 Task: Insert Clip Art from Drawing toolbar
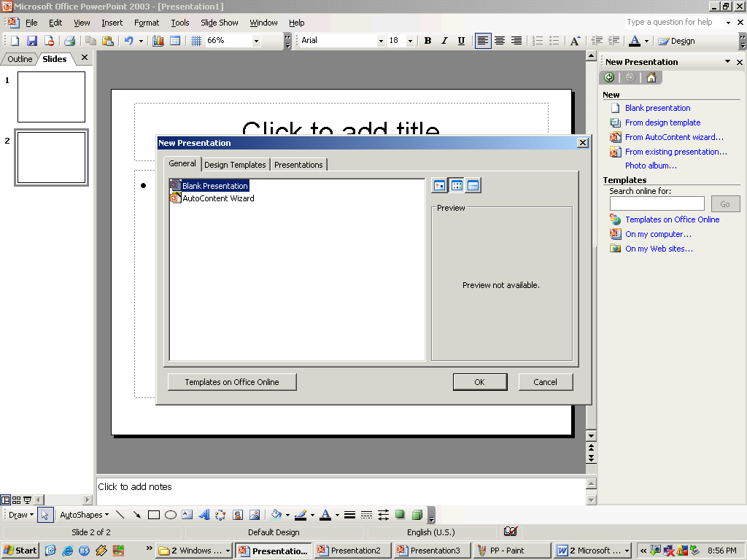pos(238,515)
